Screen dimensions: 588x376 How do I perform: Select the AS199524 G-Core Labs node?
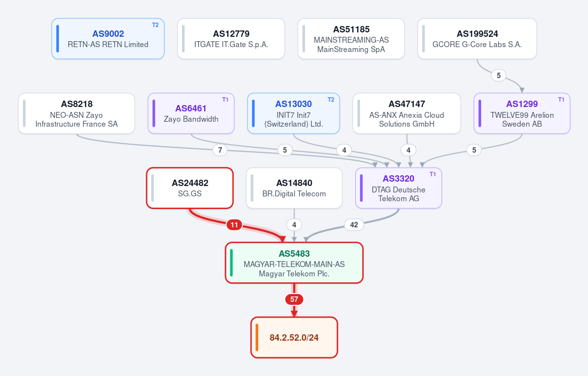click(x=477, y=39)
